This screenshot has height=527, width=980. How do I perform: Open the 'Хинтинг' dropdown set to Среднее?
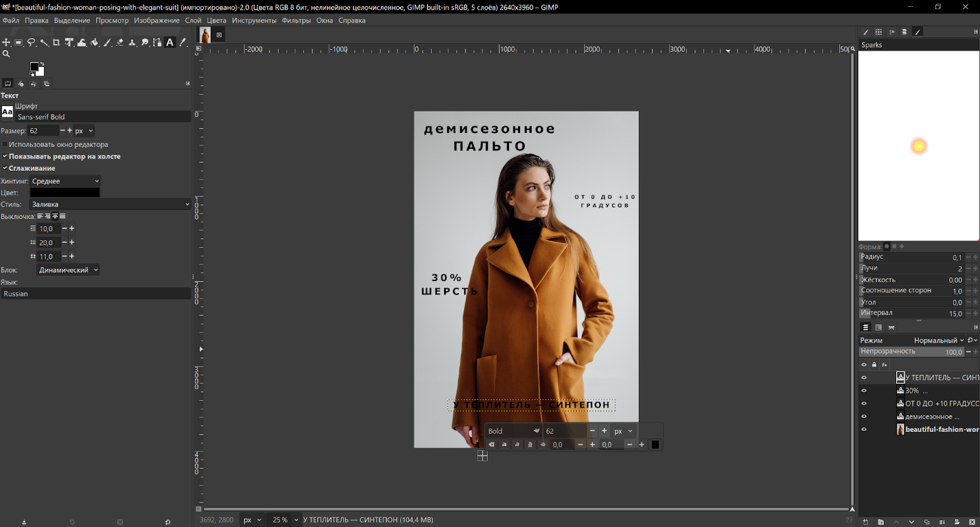[65, 181]
